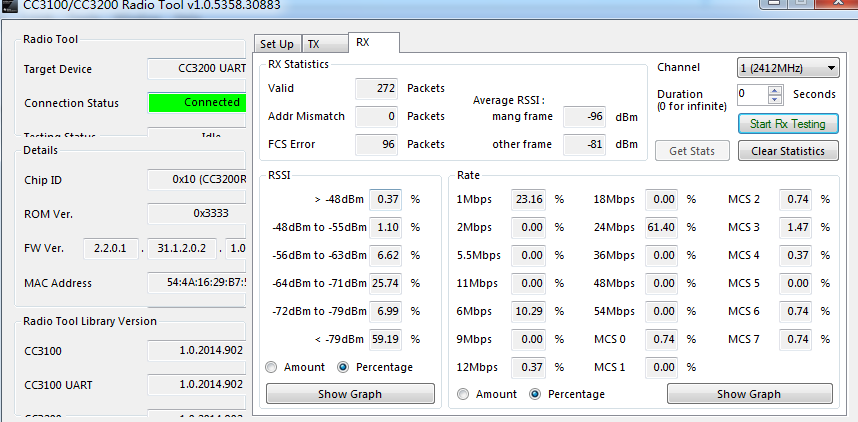Viewport: 858px width, 422px height.
Task: Click the MCS 5 value field
Action: [x=796, y=284]
